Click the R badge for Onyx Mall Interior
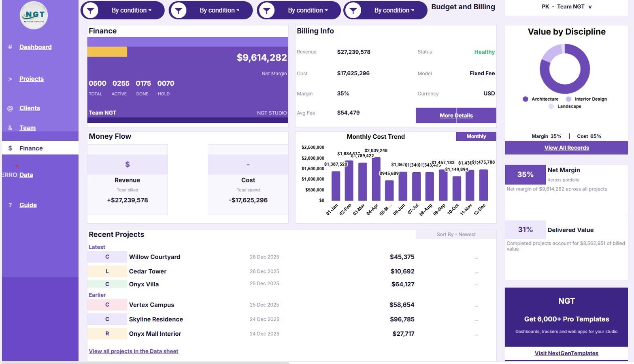 (107, 334)
